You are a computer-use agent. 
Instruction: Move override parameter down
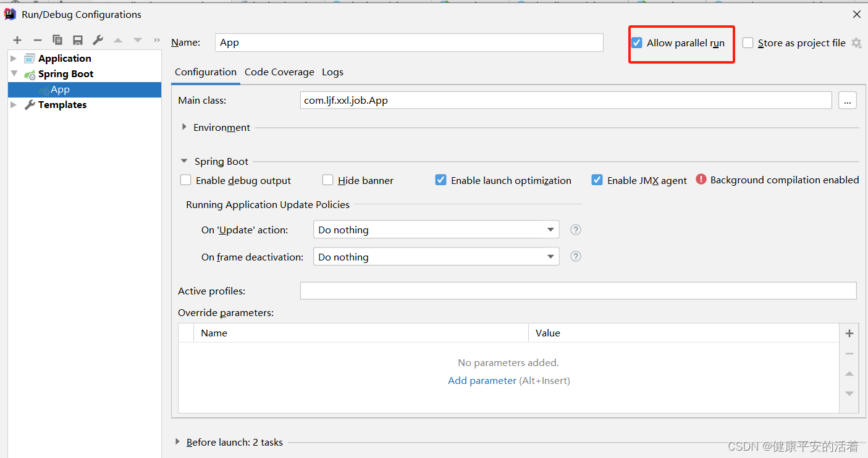[x=849, y=394]
